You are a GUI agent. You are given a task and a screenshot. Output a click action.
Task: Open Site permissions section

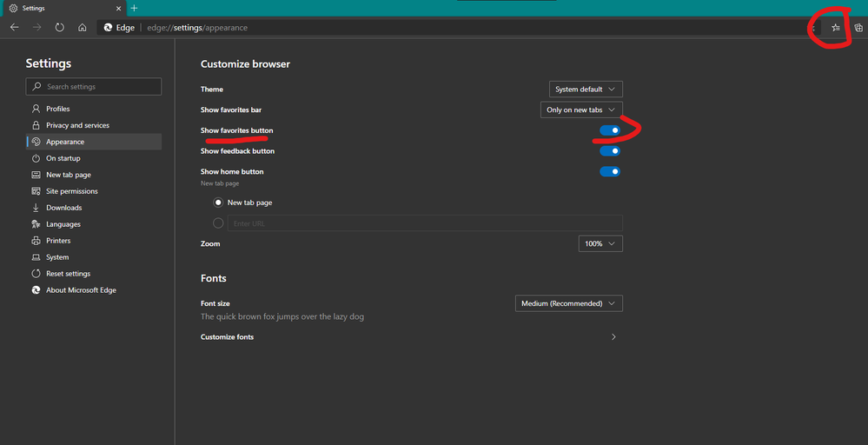(94, 191)
